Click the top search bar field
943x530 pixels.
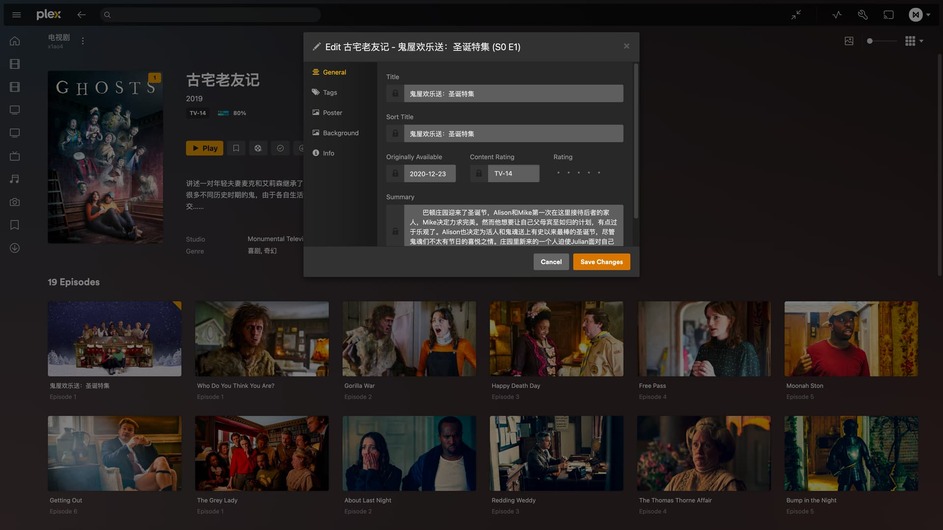[x=209, y=14]
